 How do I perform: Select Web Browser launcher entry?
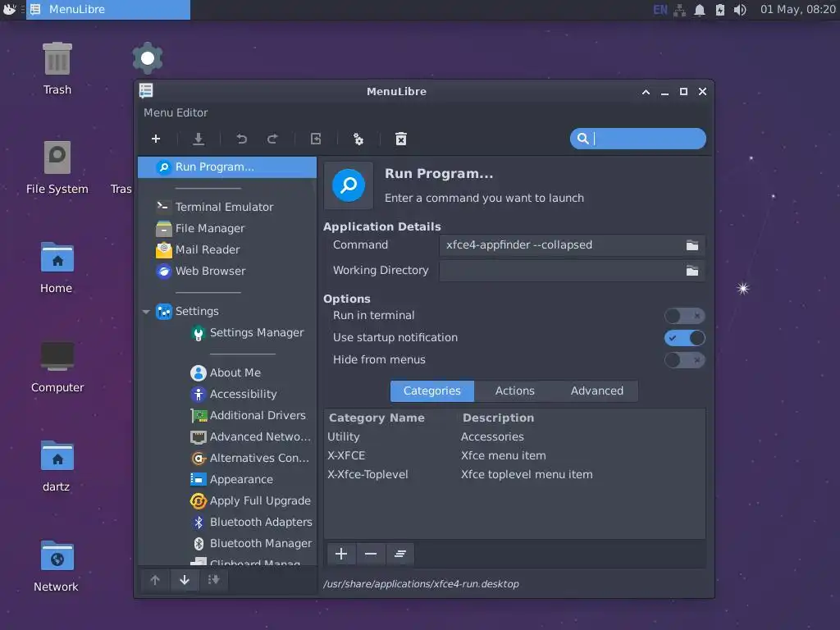pos(227,271)
